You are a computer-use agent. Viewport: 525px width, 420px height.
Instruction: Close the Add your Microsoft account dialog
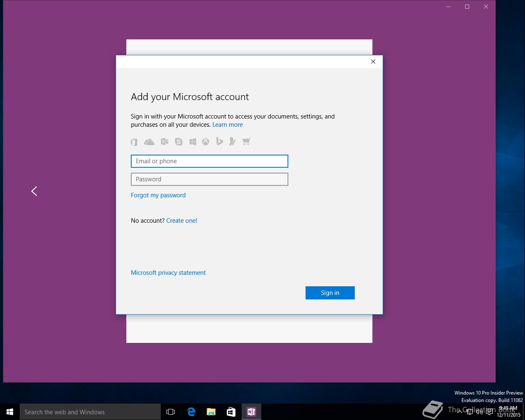[373, 62]
